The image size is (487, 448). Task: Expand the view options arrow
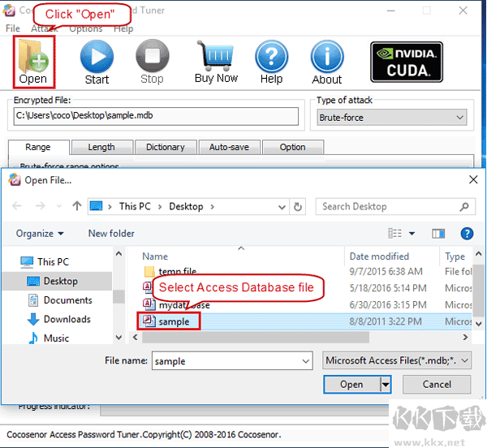pyautogui.click(x=412, y=234)
